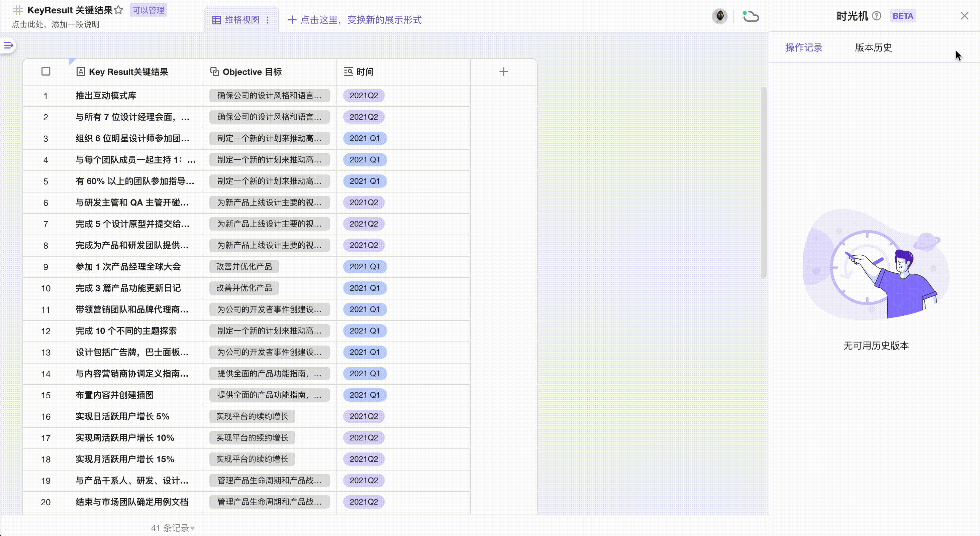Open the 维格视图 three-dot options menu
980x536 pixels.
[x=268, y=20]
